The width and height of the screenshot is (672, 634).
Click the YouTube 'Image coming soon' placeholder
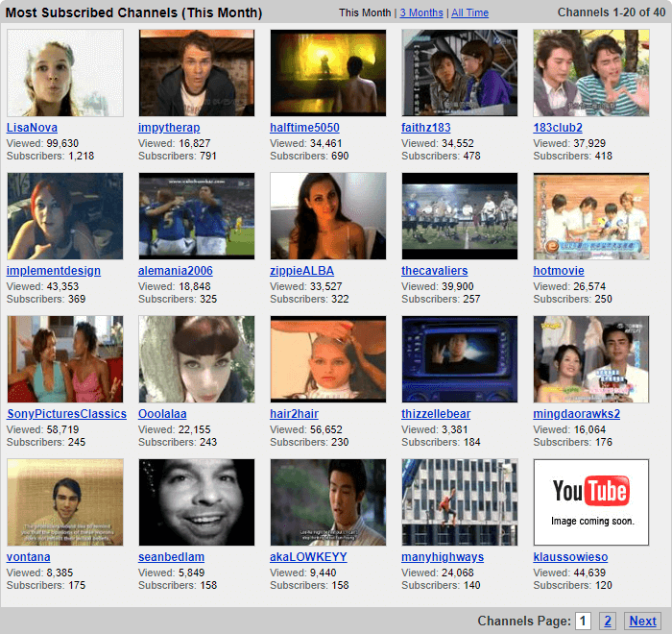tap(591, 502)
